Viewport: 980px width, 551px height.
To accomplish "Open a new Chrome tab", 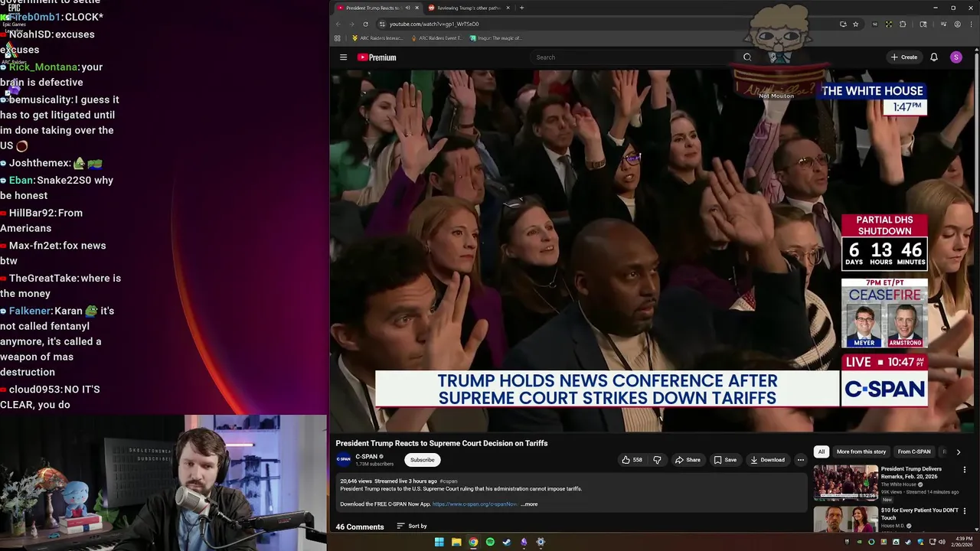I will [521, 8].
